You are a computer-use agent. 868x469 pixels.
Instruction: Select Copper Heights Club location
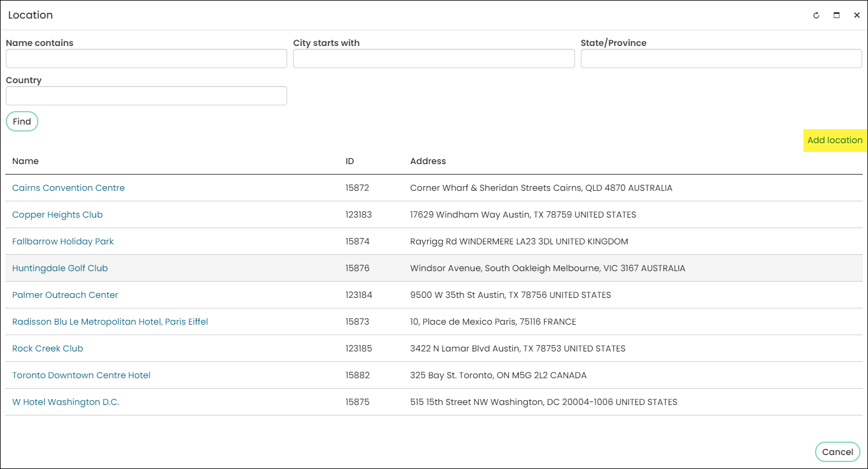(58, 215)
